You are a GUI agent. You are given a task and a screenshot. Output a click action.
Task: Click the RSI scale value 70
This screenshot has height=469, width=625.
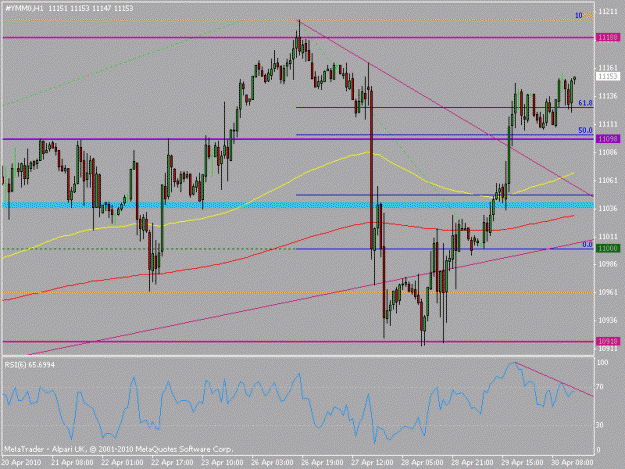601,387
